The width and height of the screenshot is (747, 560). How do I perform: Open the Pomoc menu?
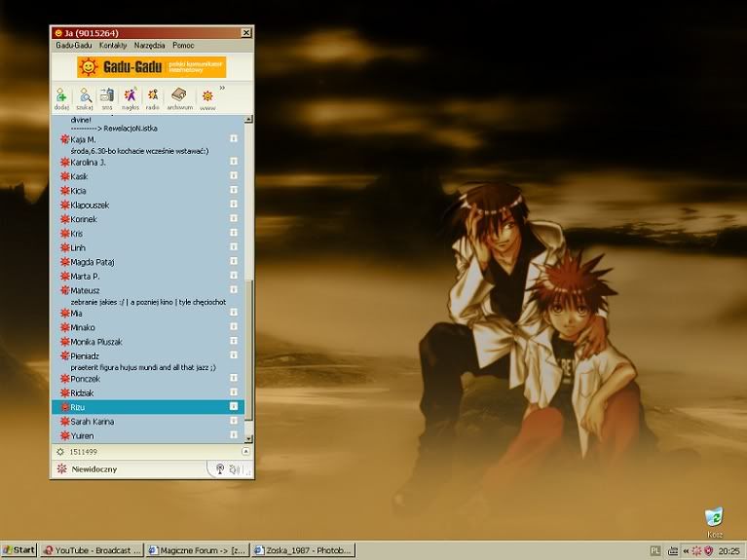tap(183, 45)
